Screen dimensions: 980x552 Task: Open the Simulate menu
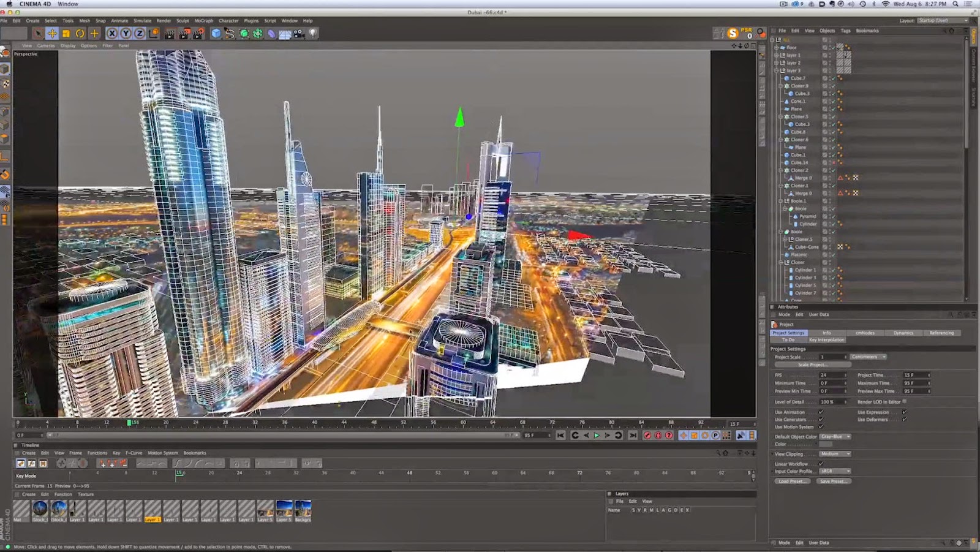coord(142,21)
